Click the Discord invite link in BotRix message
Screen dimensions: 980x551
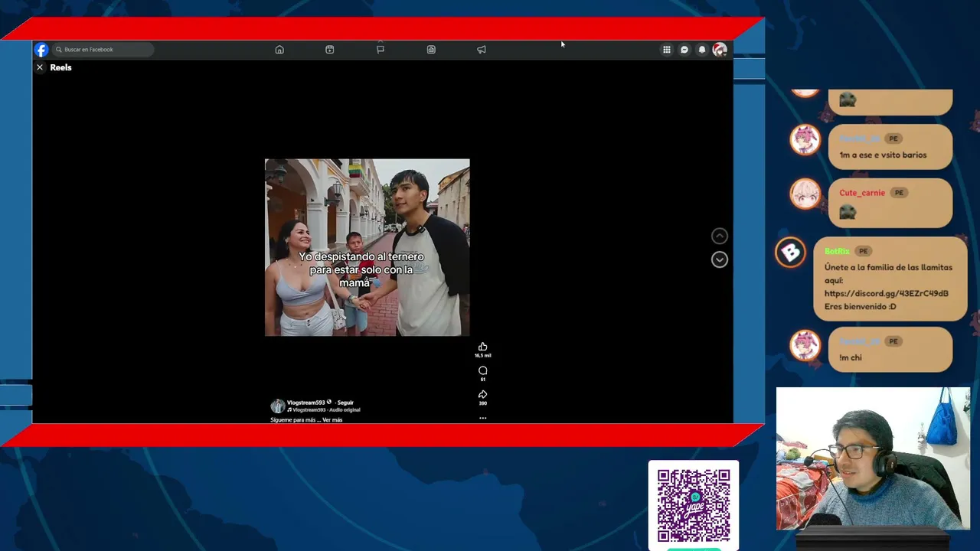tap(887, 293)
